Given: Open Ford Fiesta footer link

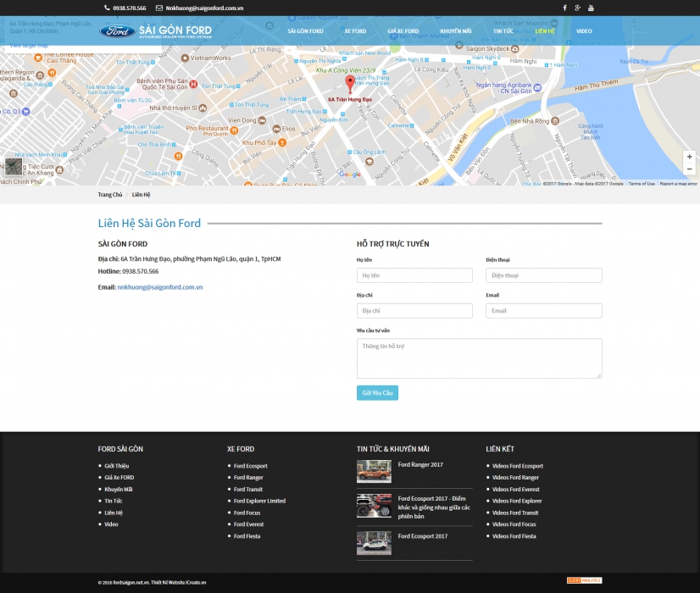Looking at the screenshot, I should (x=247, y=536).
